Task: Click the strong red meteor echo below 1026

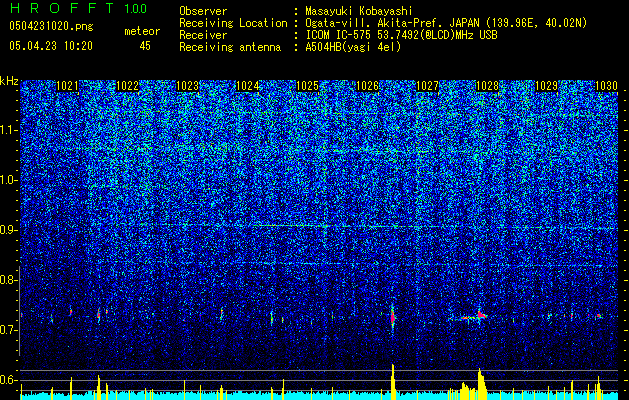Action: 393,318
